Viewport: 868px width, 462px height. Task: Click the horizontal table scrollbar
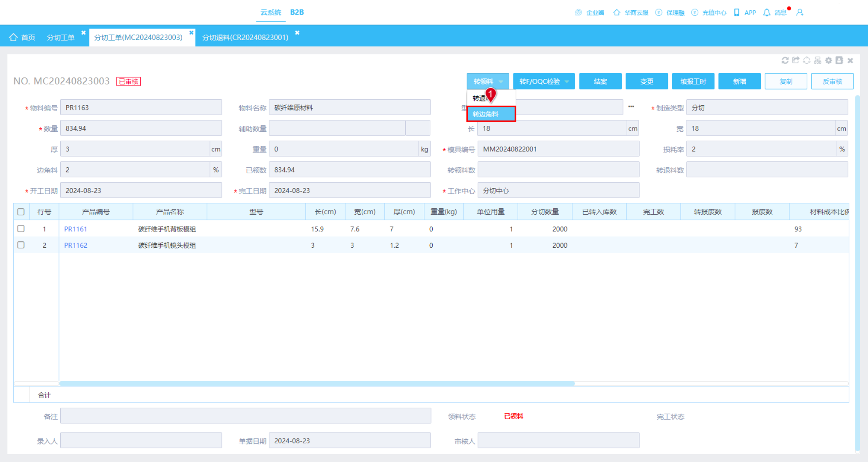[317, 383]
